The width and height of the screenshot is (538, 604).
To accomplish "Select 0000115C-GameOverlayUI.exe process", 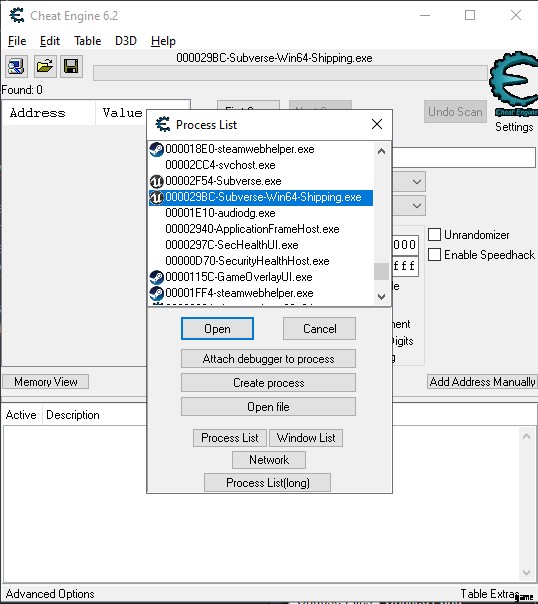I will click(261, 277).
